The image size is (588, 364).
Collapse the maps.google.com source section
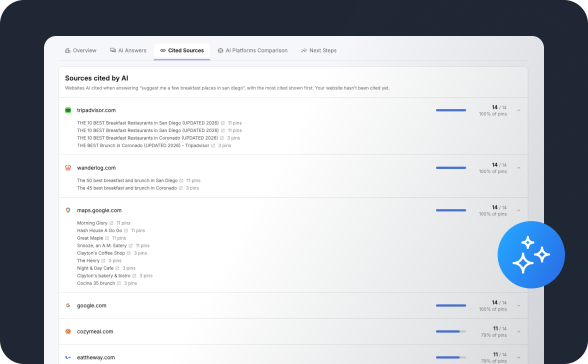[518, 210]
